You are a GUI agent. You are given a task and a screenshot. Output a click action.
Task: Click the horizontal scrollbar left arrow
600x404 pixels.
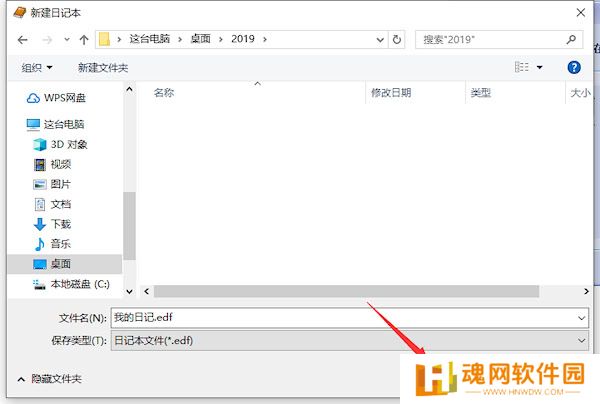point(147,292)
